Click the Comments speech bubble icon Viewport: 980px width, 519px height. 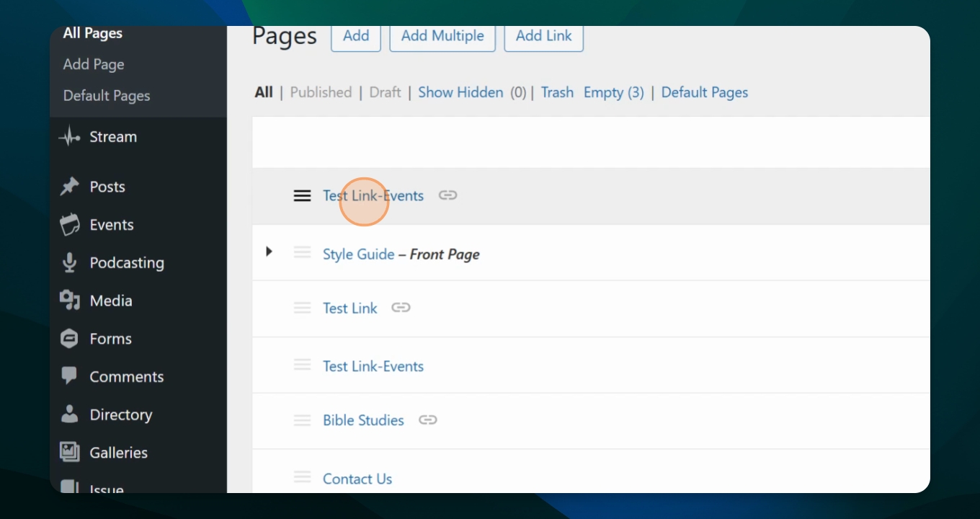69,376
